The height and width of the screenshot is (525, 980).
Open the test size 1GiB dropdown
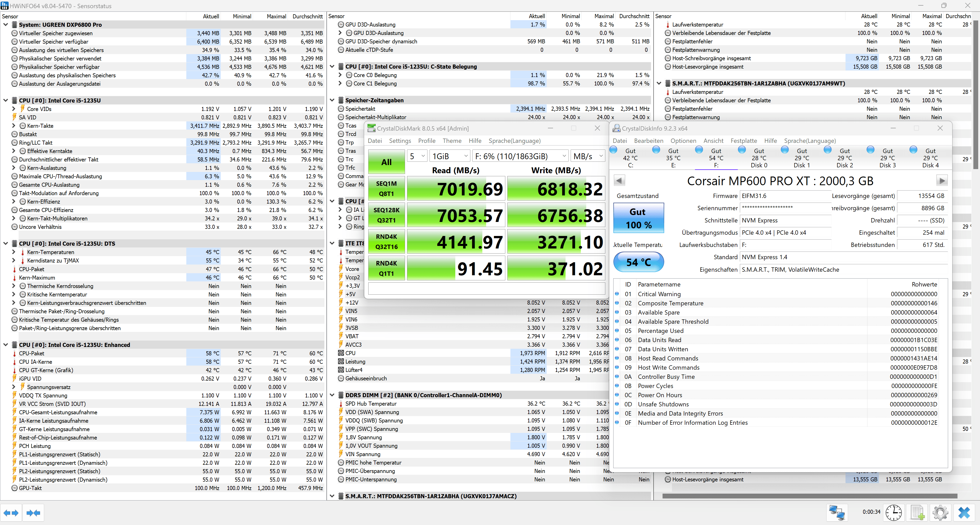pyautogui.click(x=450, y=156)
